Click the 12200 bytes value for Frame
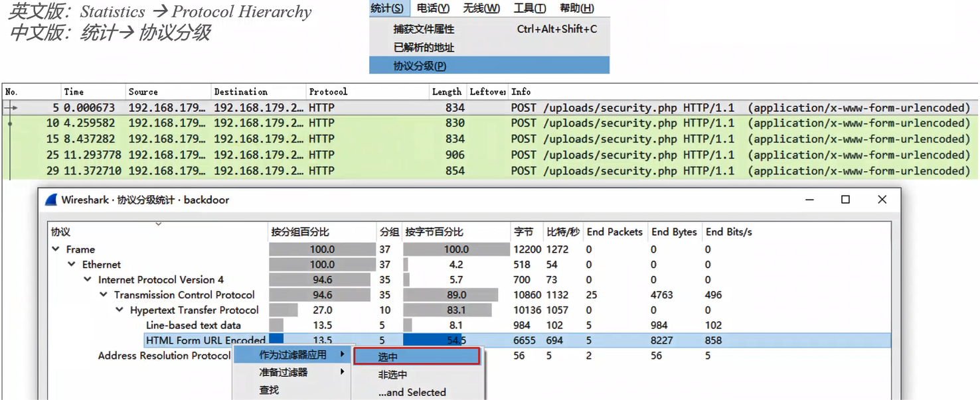This screenshot has height=400, width=980. pyautogui.click(x=528, y=249)
